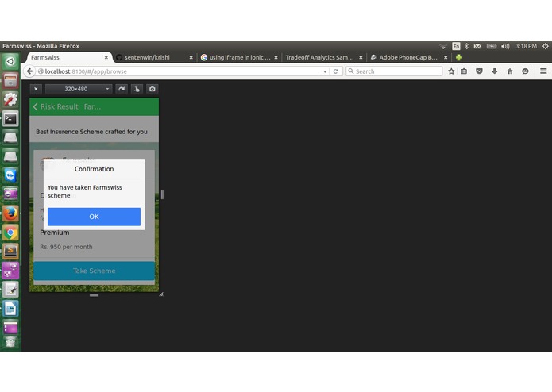This screenshot has width=552, height=392.
Task: Open the sound volume indicator
Action: coord(505,46)
